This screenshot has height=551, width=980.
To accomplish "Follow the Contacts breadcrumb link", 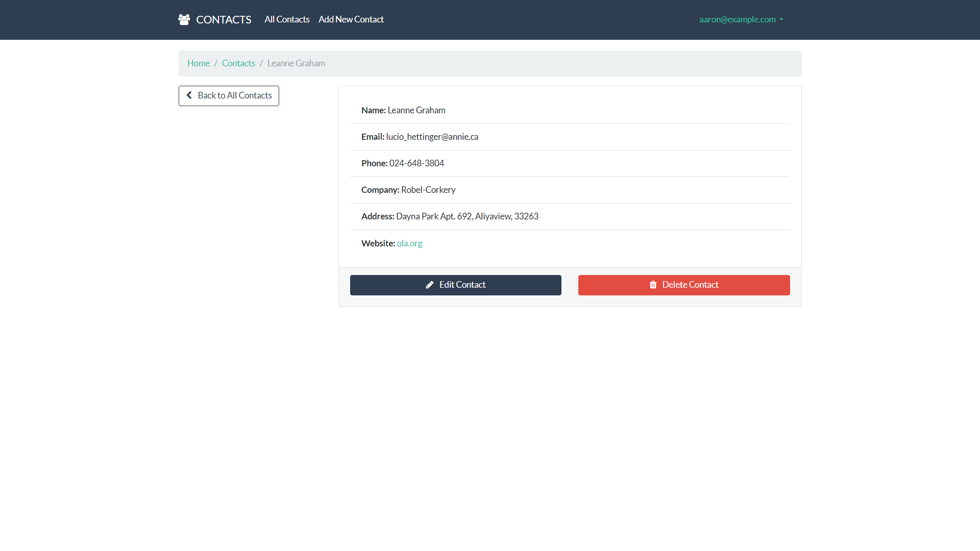I will coord(238,63).
